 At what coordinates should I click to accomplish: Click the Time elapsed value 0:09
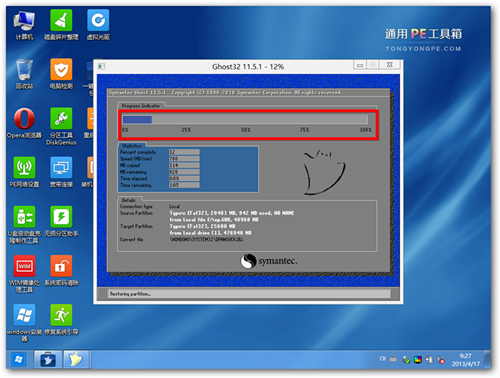point(184,179)
